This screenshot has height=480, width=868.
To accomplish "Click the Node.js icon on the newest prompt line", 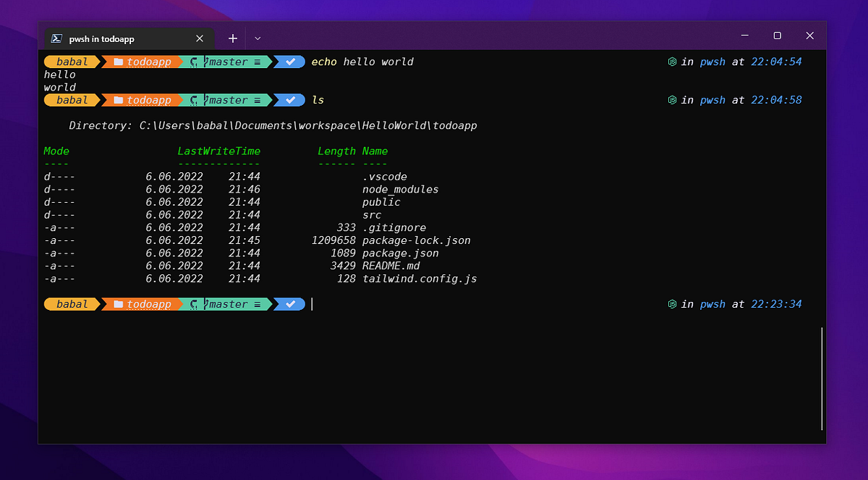I will [672, 304].
